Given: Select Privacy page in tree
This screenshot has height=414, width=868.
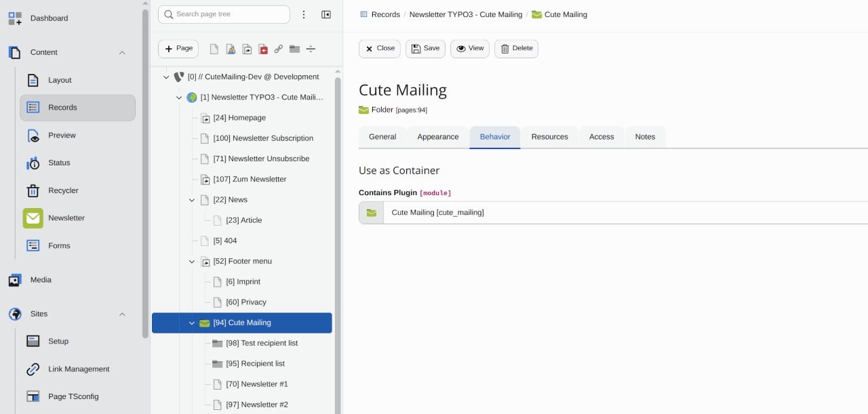Looking at the screenshot, I should (246, 302).
